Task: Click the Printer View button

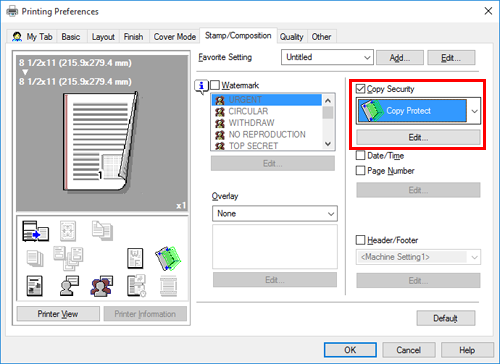Action: coord(58,314)
